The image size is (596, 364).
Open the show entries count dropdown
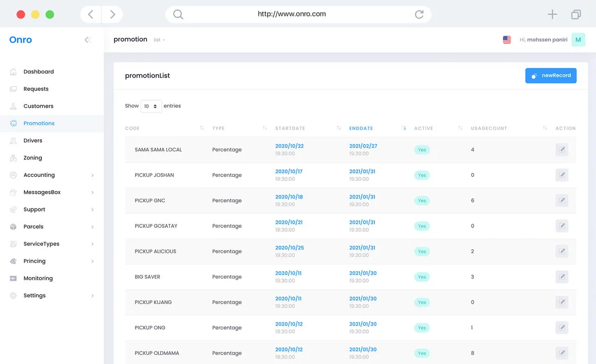151,106
